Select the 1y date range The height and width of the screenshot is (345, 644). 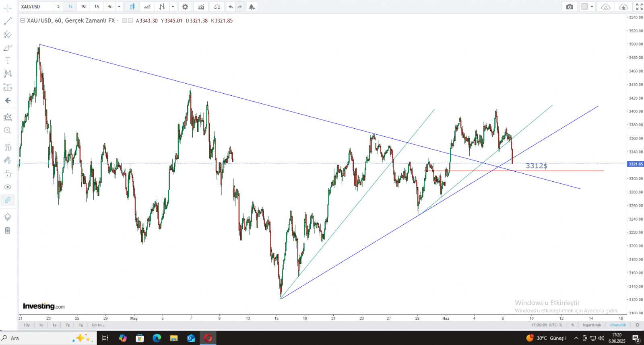41,325
